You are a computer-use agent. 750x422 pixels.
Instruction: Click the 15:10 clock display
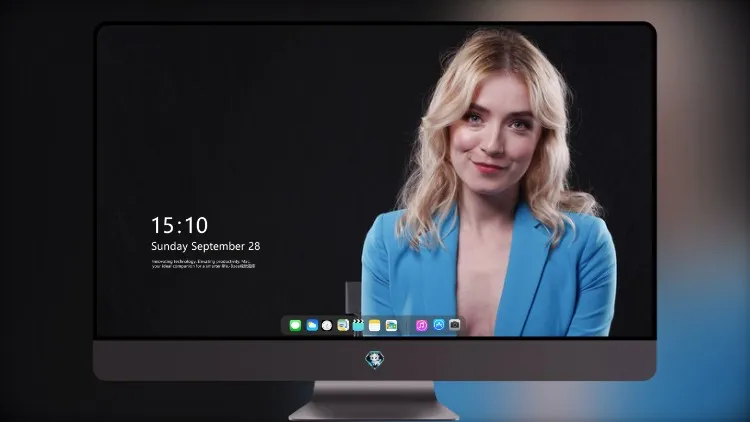(179, 225)
